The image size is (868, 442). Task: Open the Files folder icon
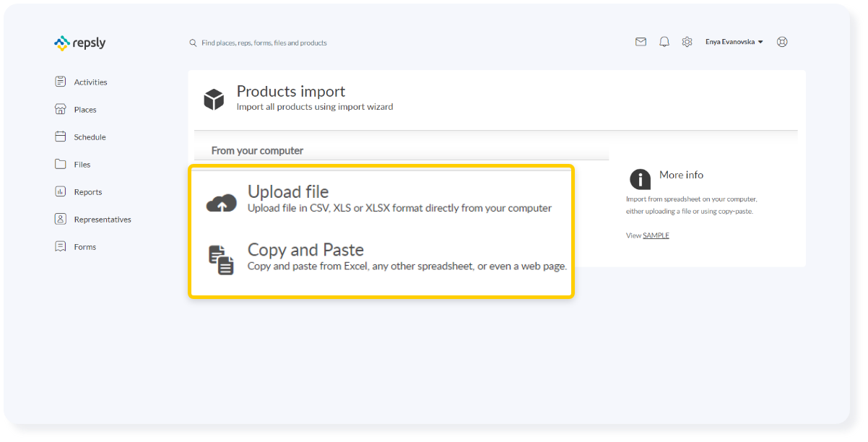tap(61, 164)
